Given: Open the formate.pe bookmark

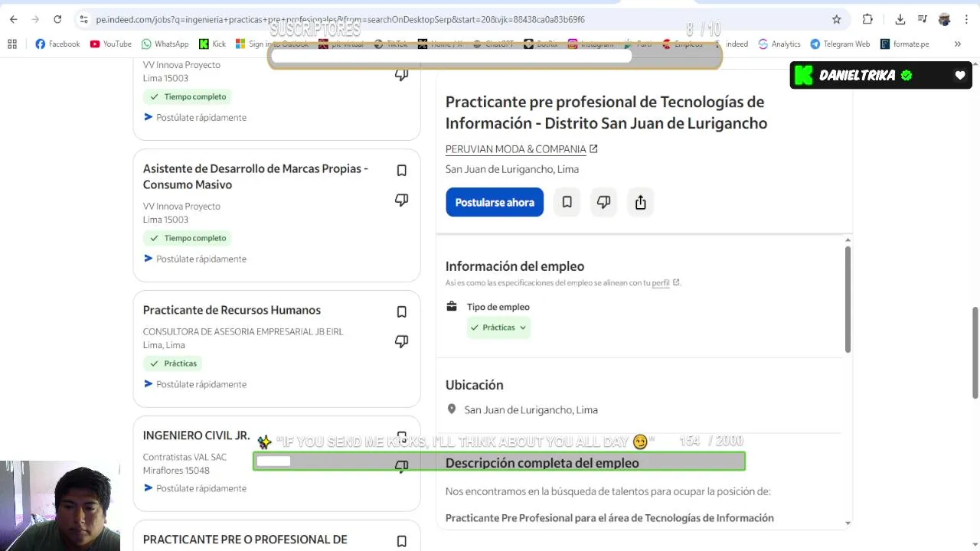Looking at the screenshot, I should pos(904,44).
